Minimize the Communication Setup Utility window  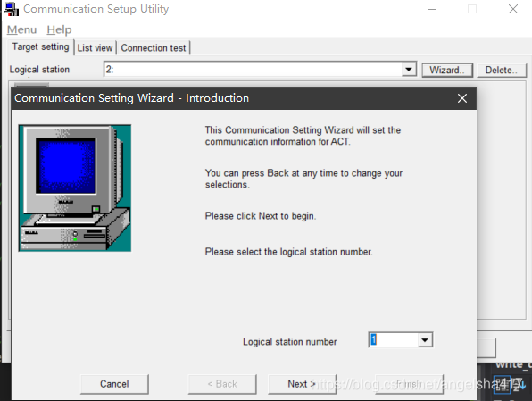(x=432, y=9)
